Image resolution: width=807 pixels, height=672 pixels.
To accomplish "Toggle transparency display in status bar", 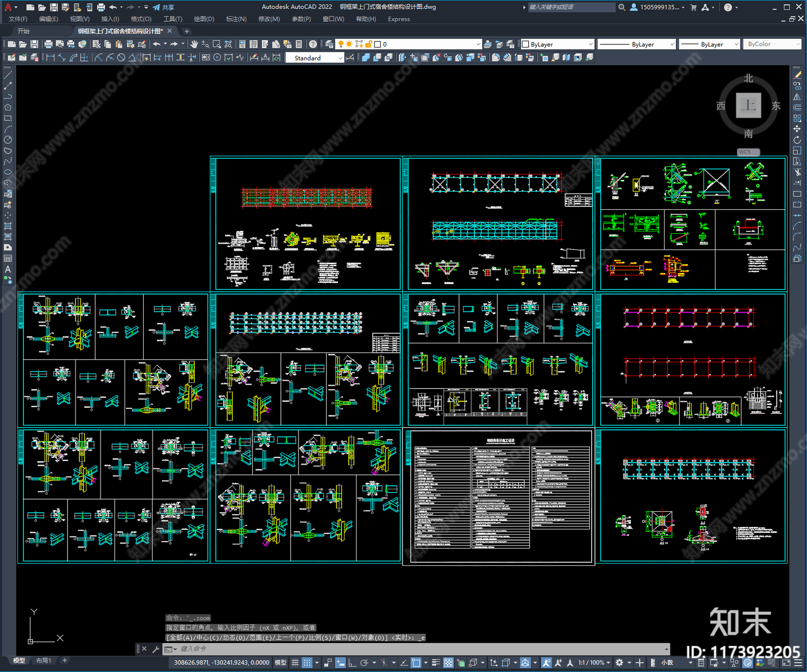I will click(448, 662).
